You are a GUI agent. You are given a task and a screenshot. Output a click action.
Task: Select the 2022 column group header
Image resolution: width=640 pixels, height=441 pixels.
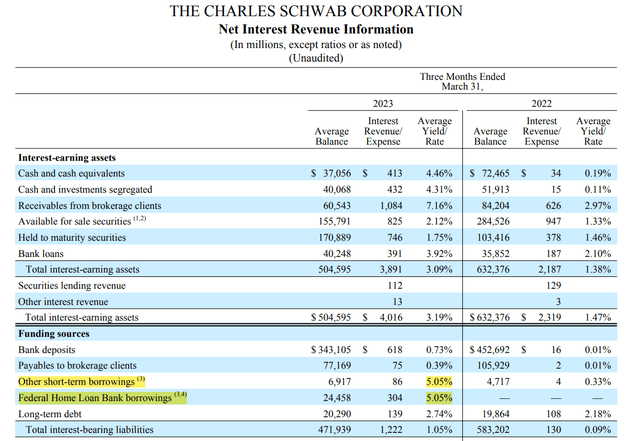tap(541, 104)
